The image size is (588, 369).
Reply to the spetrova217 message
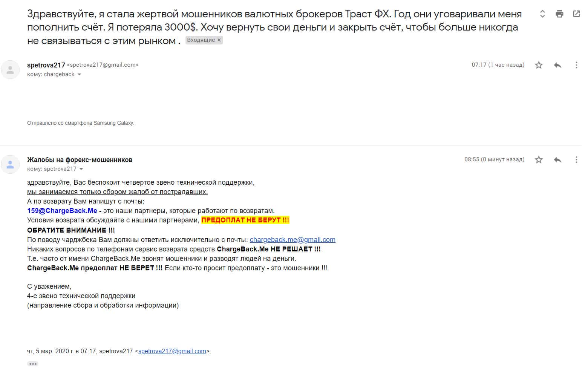coord(557,65)
